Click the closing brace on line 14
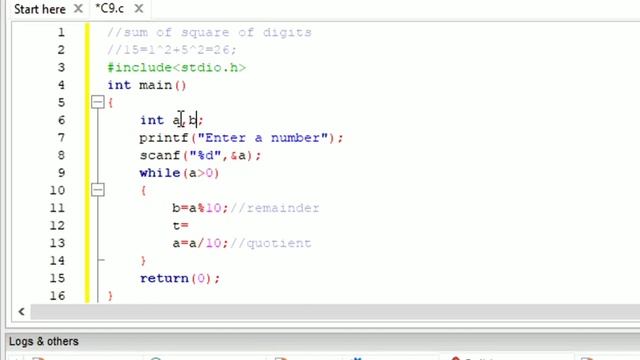This screenshot has height=360, width=640. point(143,261)
